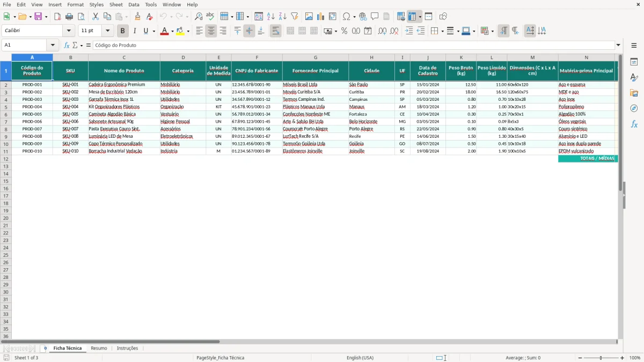
Task: Apply the yellow background color swatch
Action: pos(180,31)
